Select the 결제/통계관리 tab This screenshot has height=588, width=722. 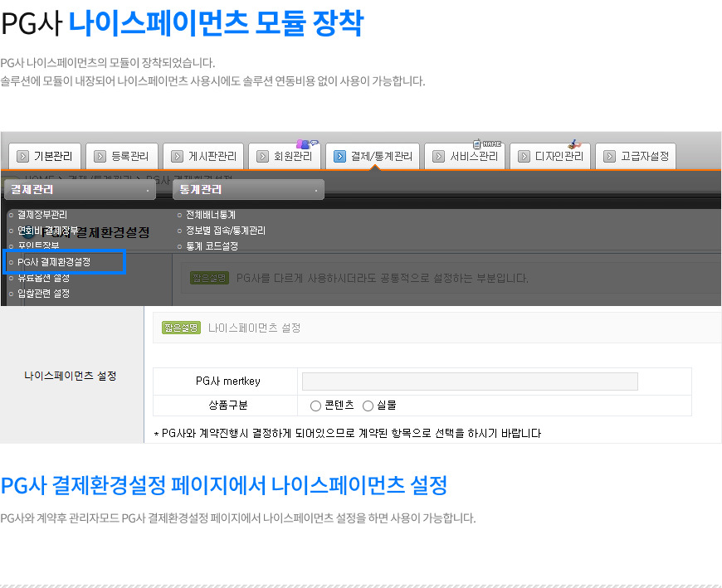click(373, 157)
